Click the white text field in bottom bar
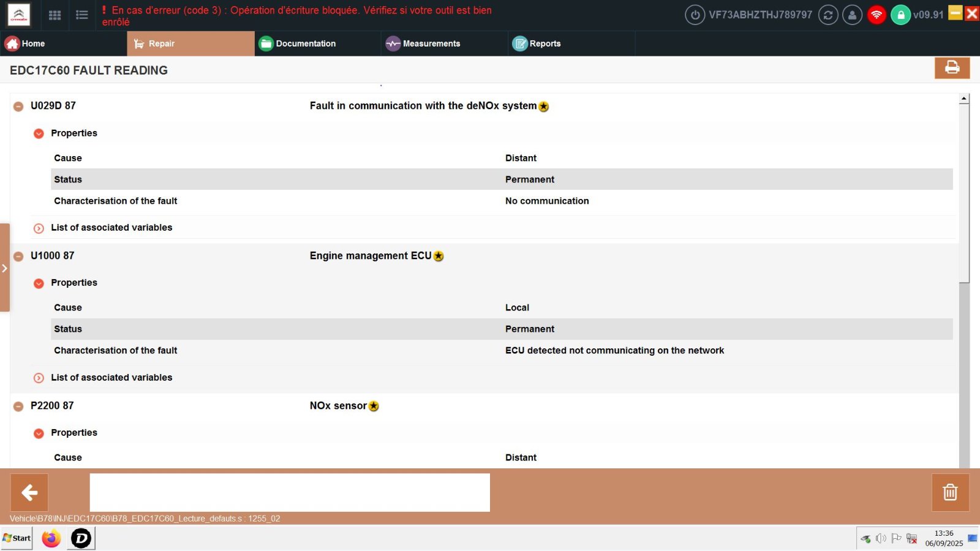This screenshot has width=980, height=551. coord(290,492)
